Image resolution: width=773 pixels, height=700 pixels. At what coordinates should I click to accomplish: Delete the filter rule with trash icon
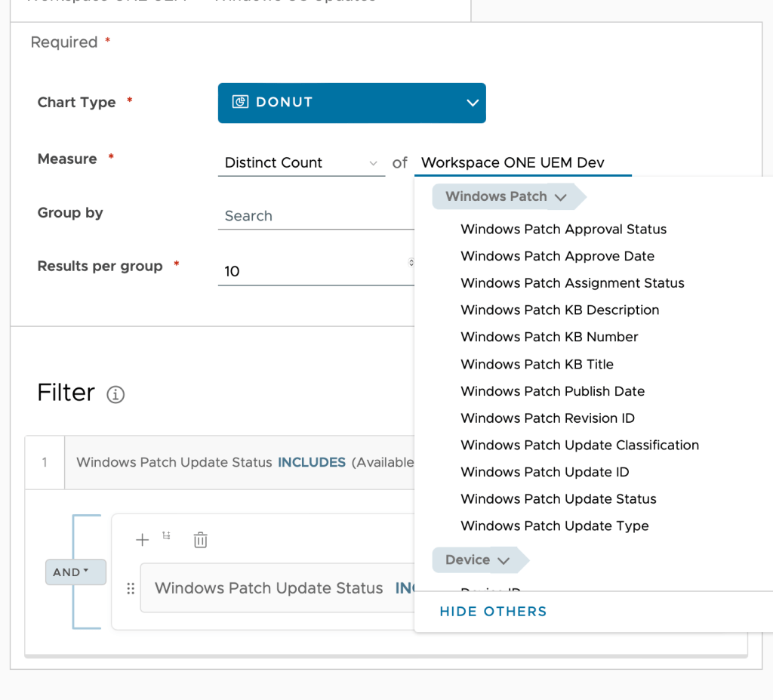pyautogui.click(x=200, y=540)
